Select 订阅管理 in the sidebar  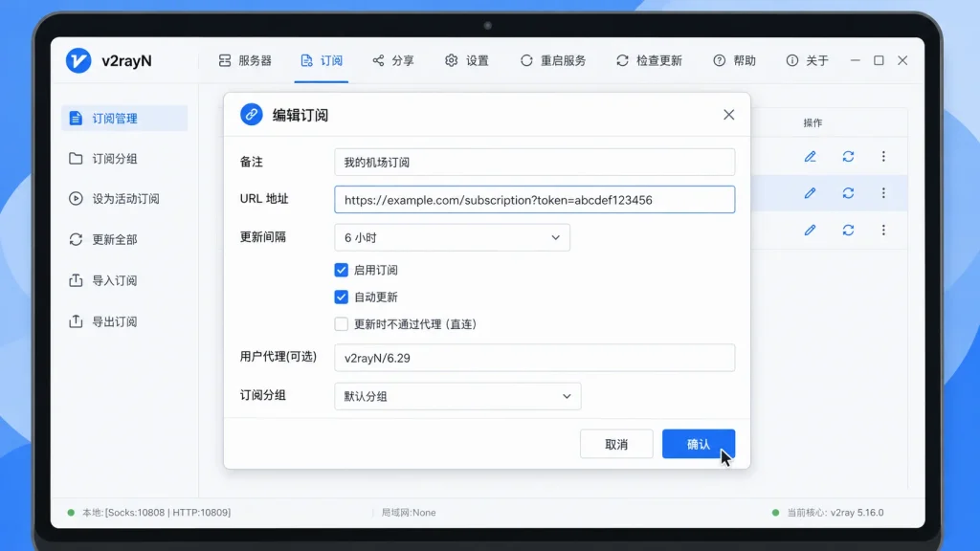tap(124, 118)
